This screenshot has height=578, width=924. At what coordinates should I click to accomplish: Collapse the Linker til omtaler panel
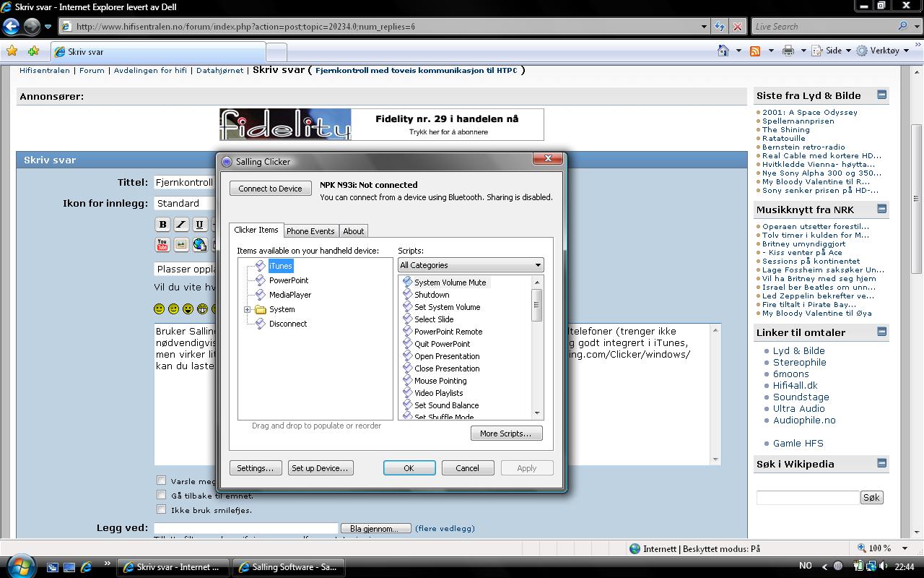pyautogui.click(x=881, y=332)
